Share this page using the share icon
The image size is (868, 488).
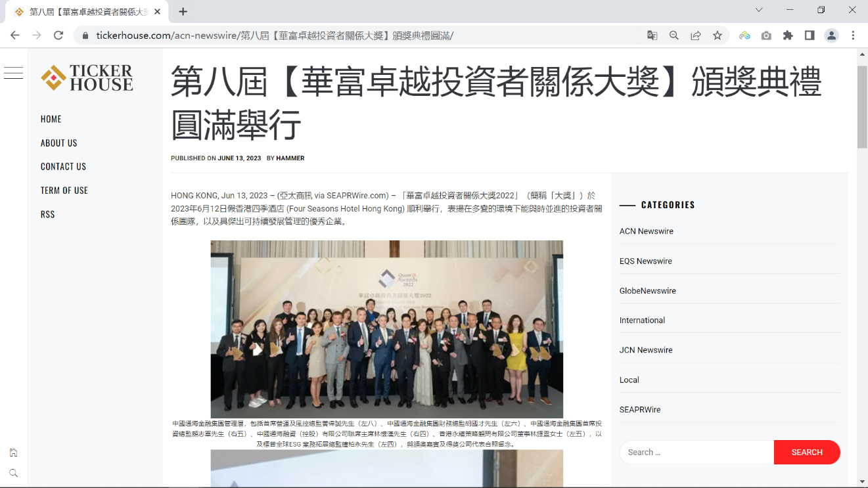[695, 35]
